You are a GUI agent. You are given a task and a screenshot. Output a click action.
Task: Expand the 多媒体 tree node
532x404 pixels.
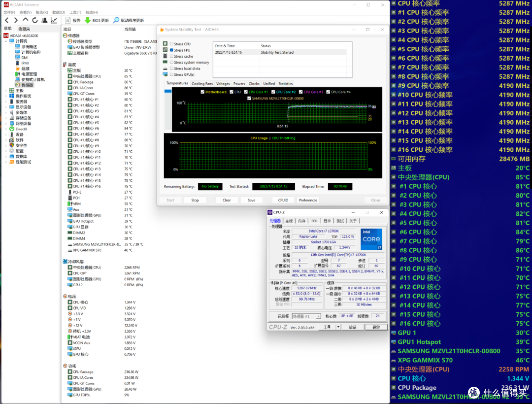coord(6,112)
